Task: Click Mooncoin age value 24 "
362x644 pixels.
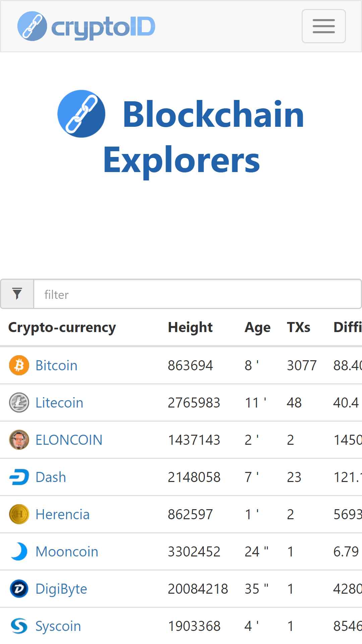Action: click(256, 551)
